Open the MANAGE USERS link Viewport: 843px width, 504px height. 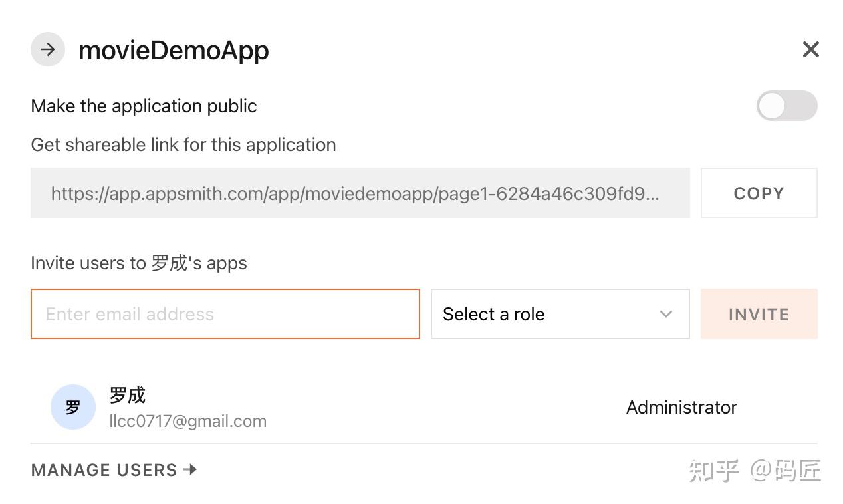click(114, 470)
